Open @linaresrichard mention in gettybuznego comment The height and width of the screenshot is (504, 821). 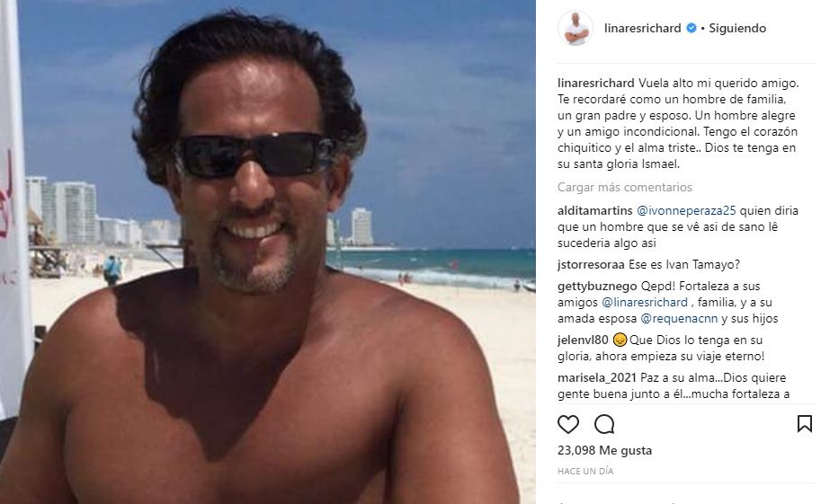point(645,302)
